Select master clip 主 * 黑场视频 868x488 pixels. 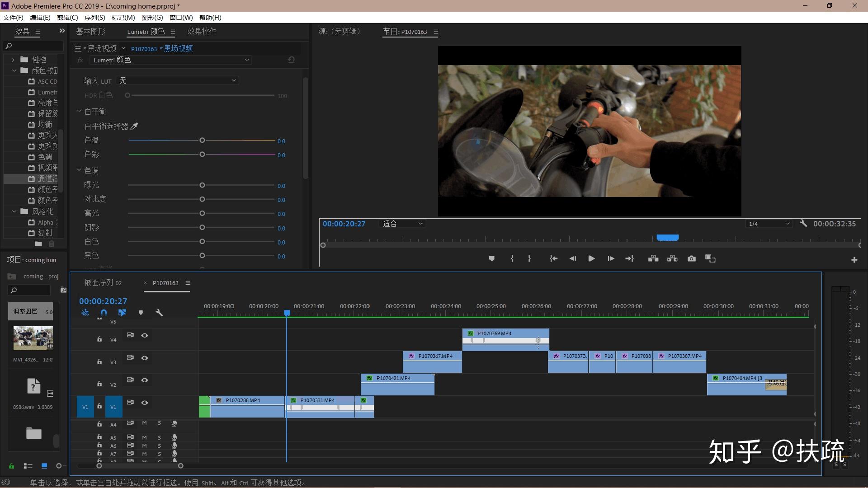[95, 48]
